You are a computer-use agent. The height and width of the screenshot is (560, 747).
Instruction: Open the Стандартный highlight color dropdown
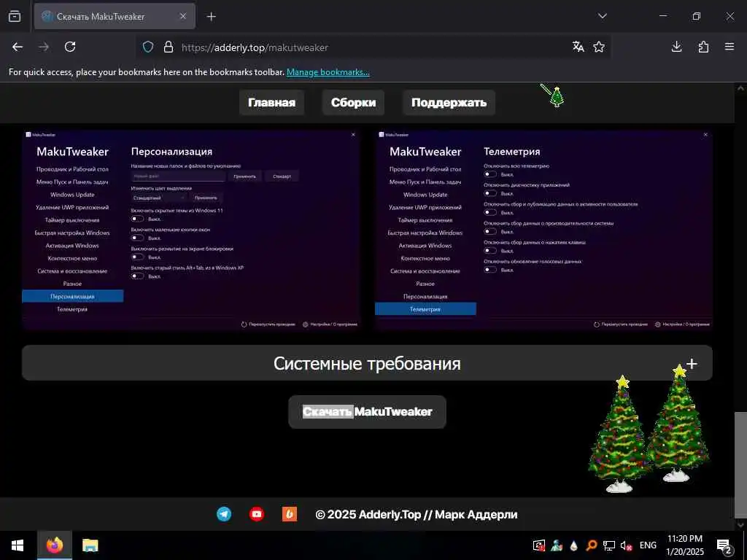[159, 198]
